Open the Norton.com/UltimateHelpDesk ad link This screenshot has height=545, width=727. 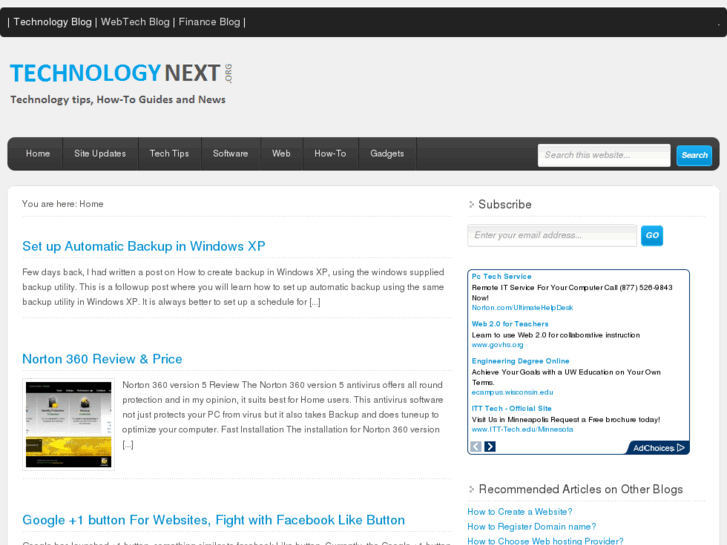pyautogui.click(x=523, y=308)
